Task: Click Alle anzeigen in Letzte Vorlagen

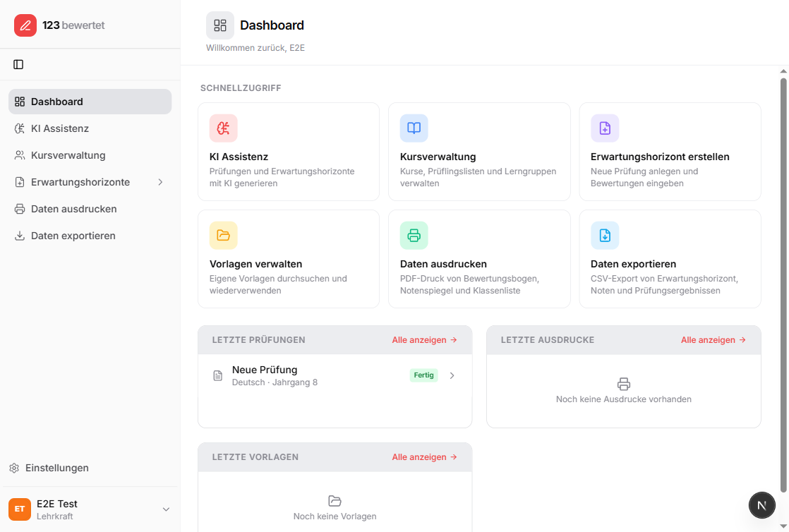Action: tap(424, 457)
